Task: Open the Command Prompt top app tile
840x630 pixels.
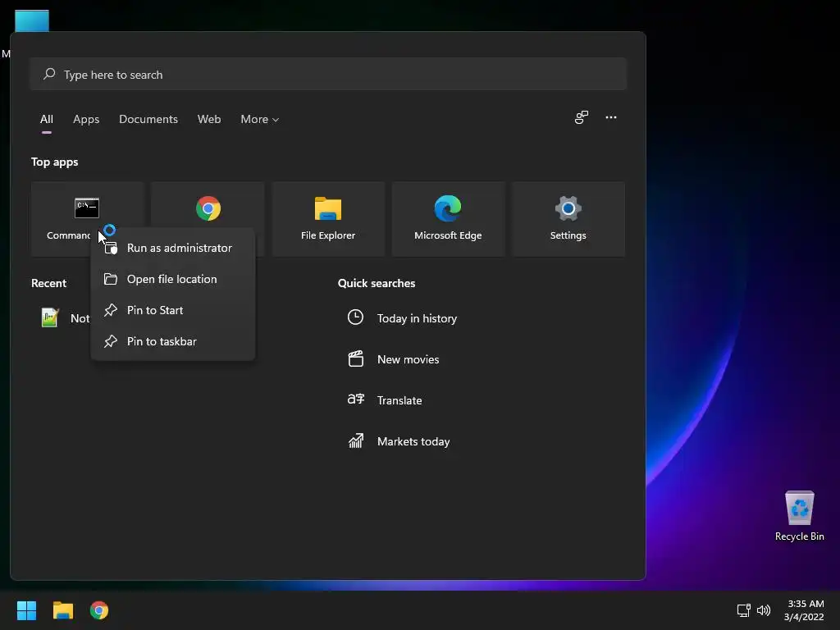Action: coord(87,218)
